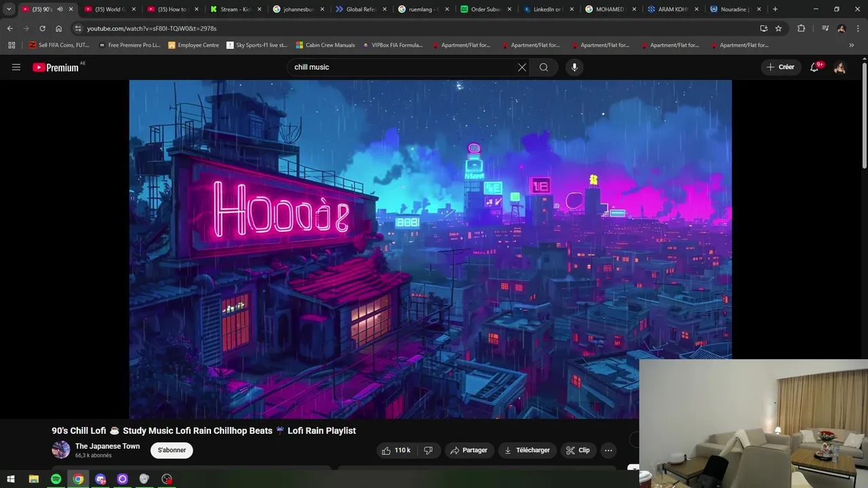The width and height of the screenshot is (868, 488).
Task: Open Sell FIFA Coins bookmark
Action: pyautogui.click(x=59, y=45)
